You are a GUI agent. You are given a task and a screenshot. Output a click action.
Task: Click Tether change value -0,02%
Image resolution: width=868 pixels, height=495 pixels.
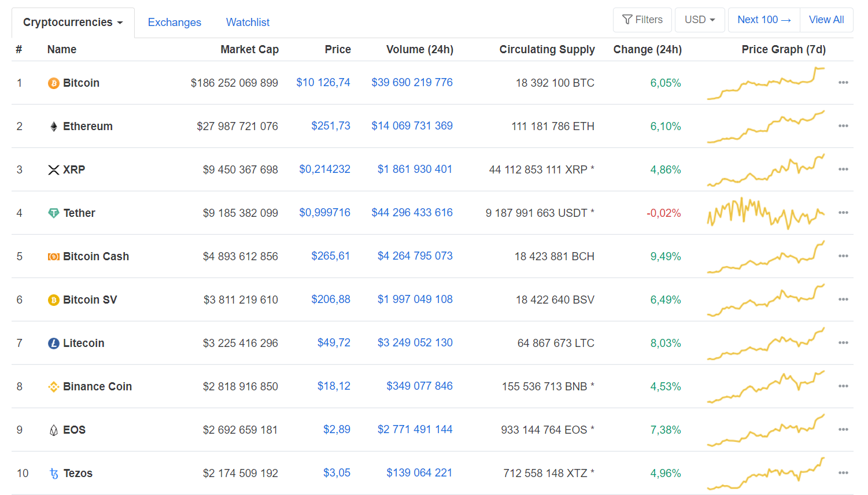pyautogui.click(x=664, y=213)
